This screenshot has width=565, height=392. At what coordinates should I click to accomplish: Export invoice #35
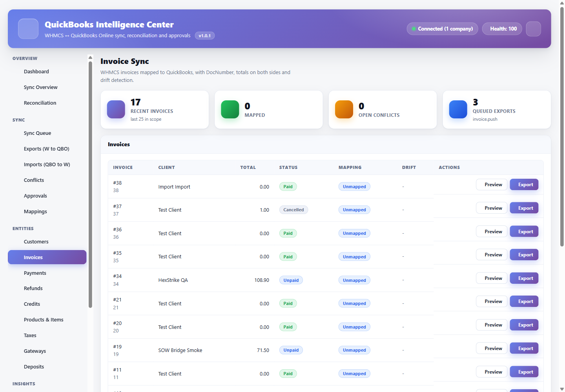click(x=524, y=255)
